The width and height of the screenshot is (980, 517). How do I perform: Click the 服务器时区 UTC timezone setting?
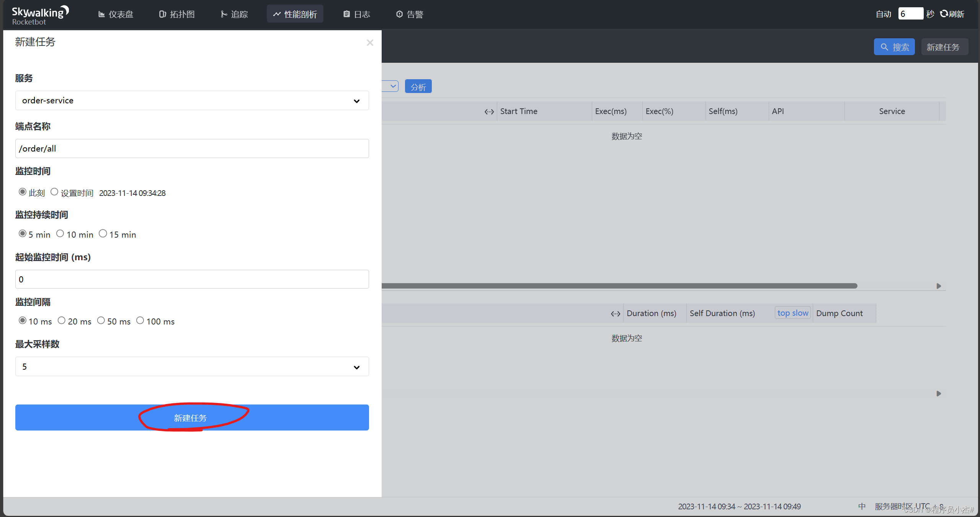click(910, 506)
